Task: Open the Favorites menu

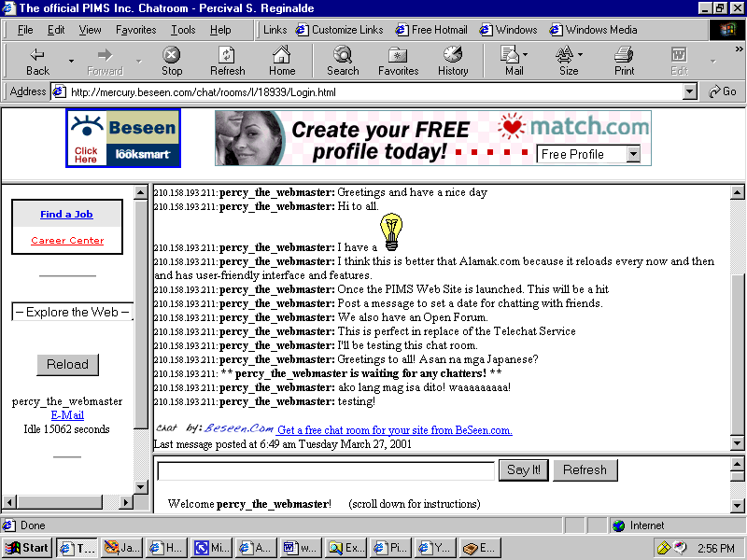Action: 135,30
